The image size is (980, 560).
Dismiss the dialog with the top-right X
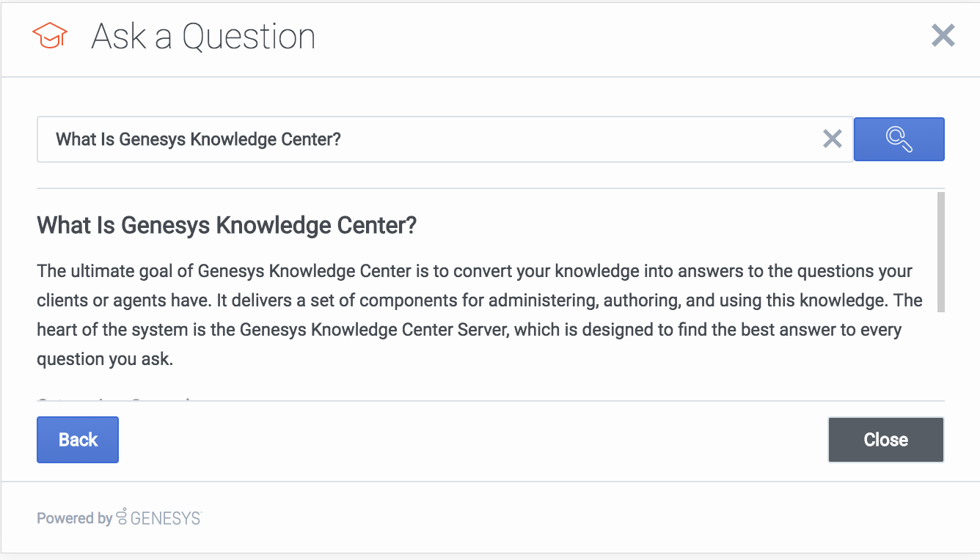coord(943,35)
